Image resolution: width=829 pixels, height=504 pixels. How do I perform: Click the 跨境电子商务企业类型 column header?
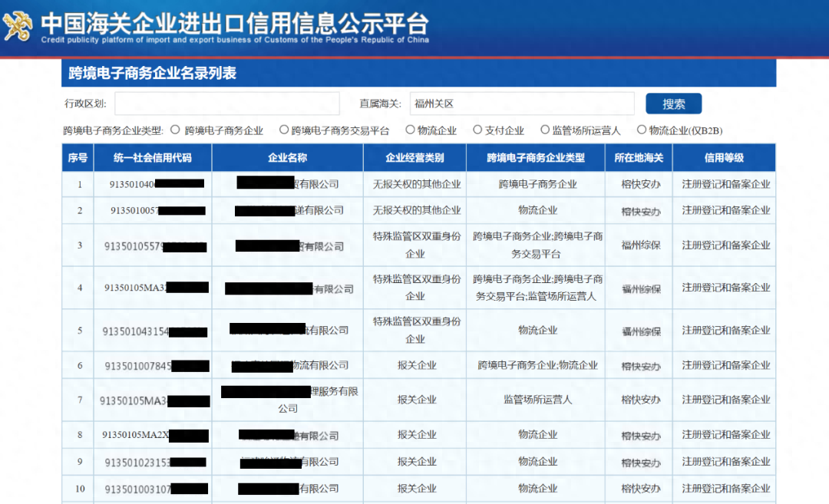(x=536, y=157)
